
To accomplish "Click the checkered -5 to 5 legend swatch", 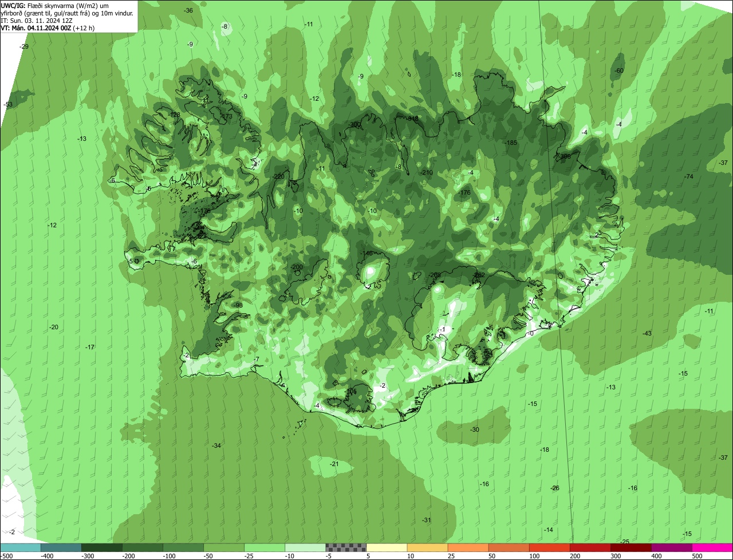I will coord(346,547).
